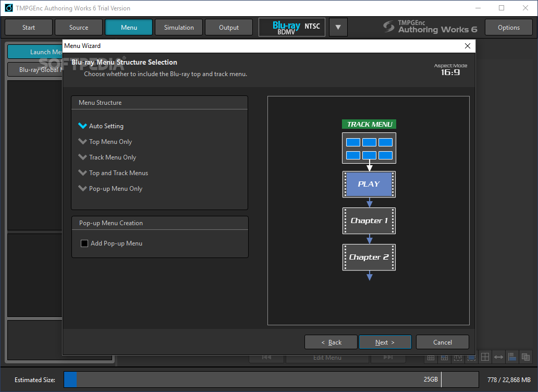The width and height of the screenshot is (538, 392).
Task: Go to the Simulation stage tab
Action: pos(179,27)
